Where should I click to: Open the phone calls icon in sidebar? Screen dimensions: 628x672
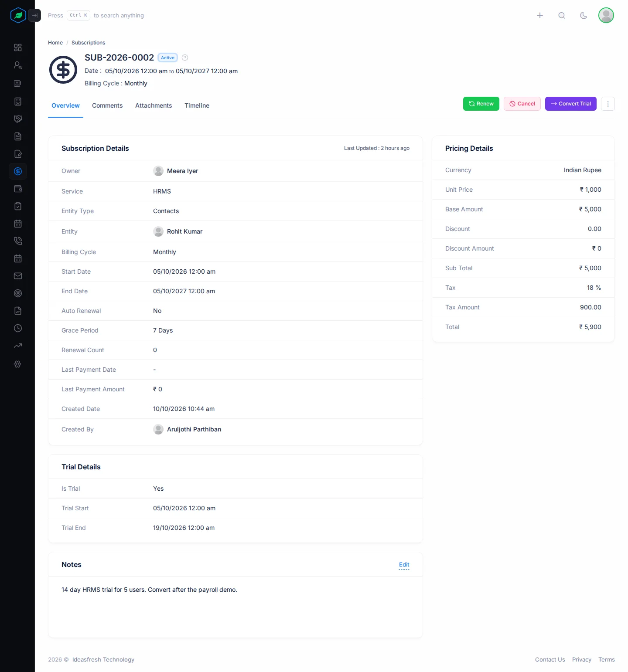[18, 241]
